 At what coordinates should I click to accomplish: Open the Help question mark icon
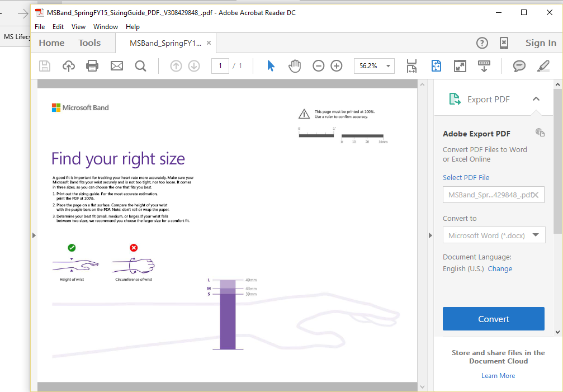point(482,43)
